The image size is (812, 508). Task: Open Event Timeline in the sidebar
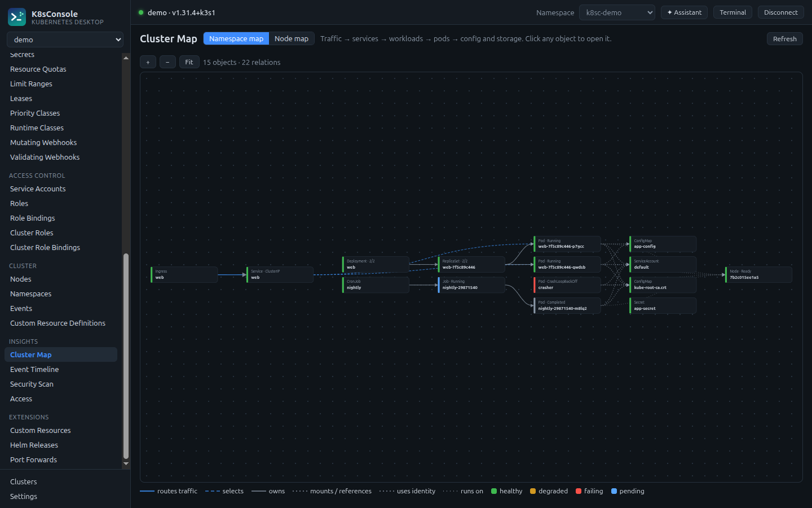(61, 369)
